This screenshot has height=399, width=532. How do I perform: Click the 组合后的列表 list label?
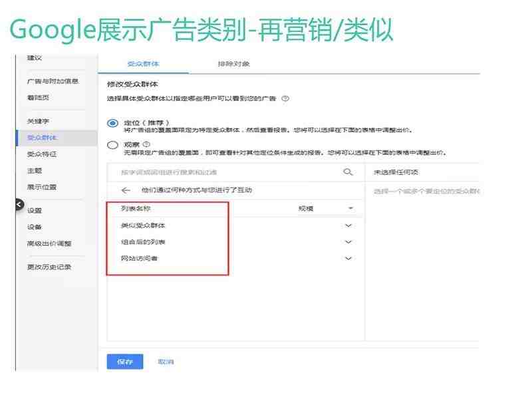pyautogui.click(x=143, y=242)
